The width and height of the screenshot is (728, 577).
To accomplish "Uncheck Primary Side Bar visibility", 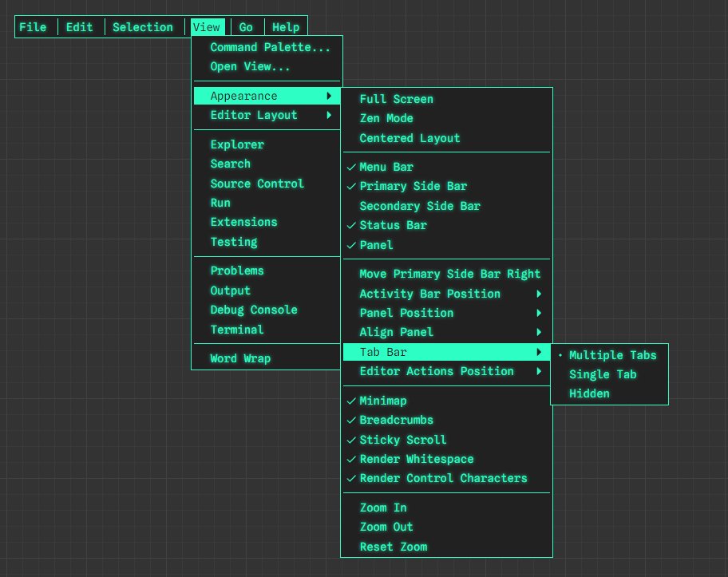I will 447,186.
